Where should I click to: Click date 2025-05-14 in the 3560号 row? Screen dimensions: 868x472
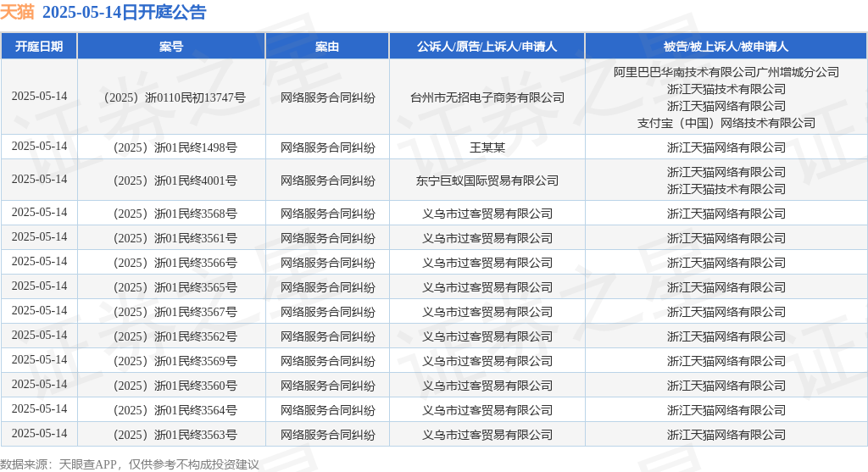(x=39, y=384)
